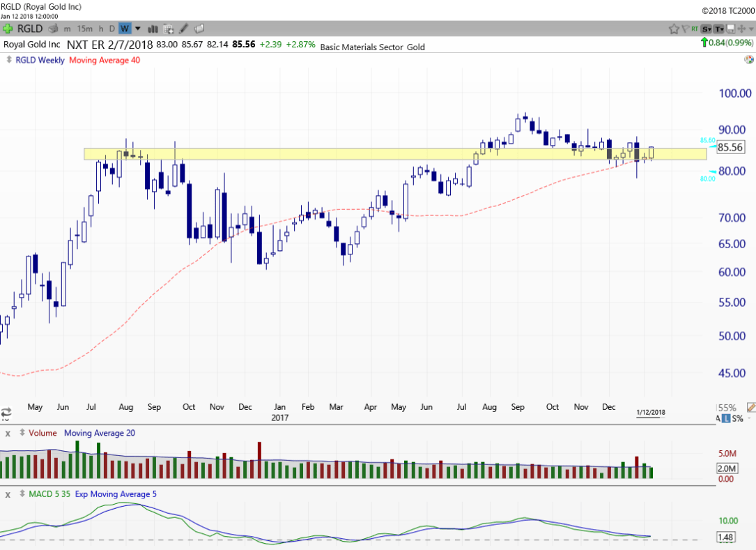756x550 pixels.
Task: Open the T dropdown menu
Action: coord(719,29)
